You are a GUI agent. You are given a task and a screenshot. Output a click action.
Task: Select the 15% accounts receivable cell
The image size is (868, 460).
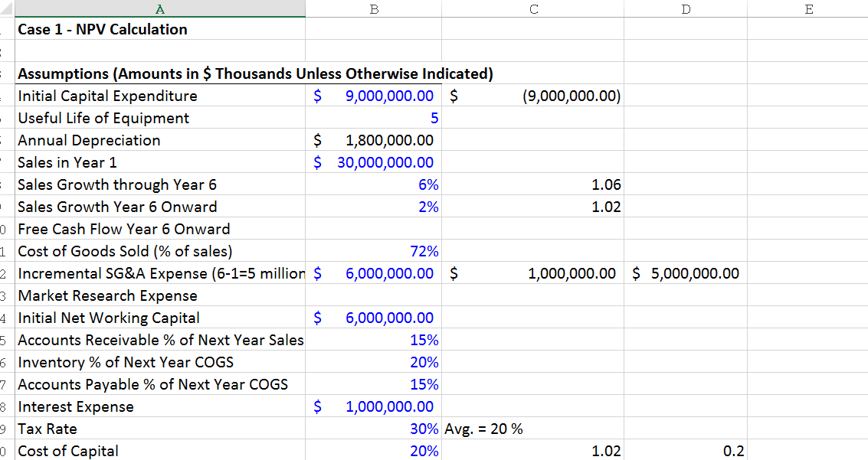pyautogui.click(x=374, y=340)
